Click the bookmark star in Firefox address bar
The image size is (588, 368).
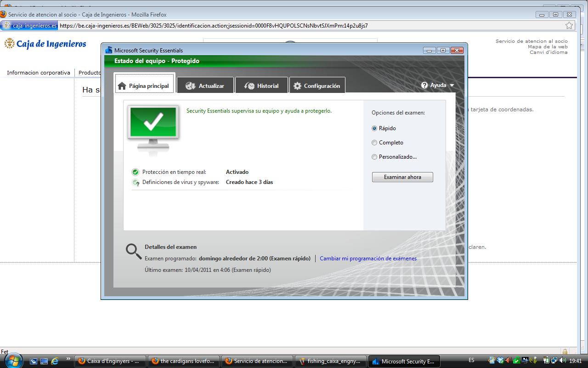(x=569, y=26)
